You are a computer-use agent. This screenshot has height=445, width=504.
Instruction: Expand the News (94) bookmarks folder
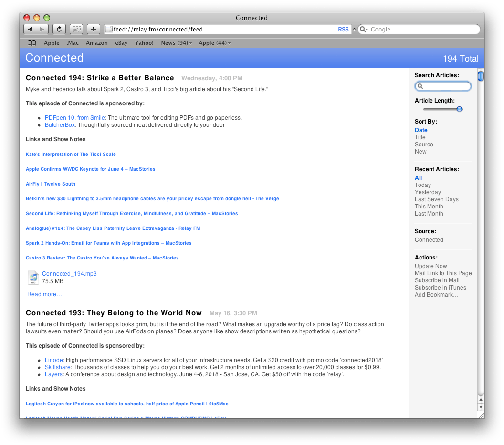[177, 43]
